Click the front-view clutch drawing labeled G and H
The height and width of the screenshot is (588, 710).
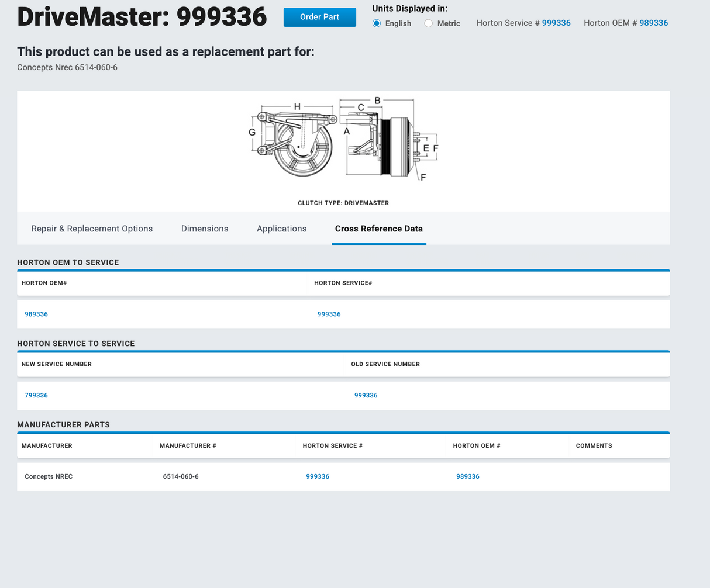coord(295,141)
